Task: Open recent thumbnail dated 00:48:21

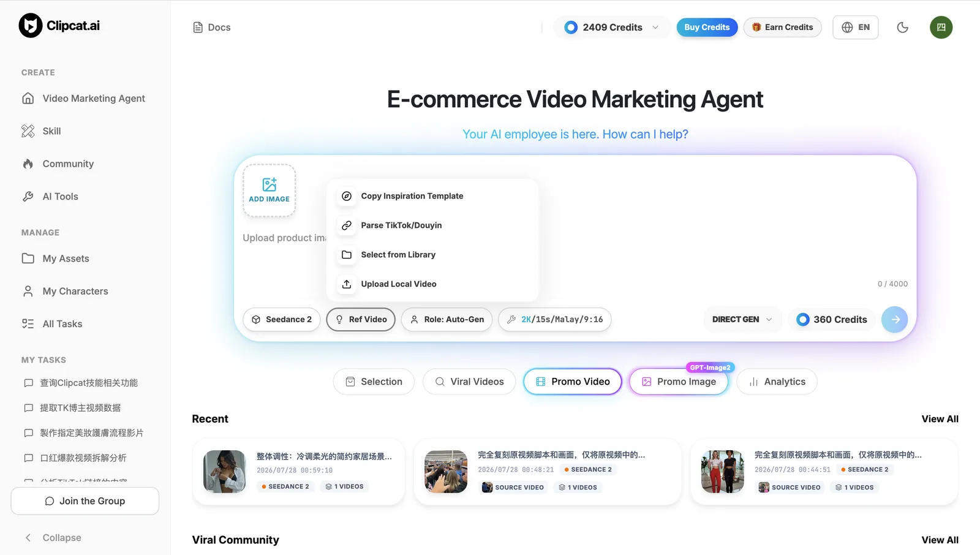Action: pos(446,472)
